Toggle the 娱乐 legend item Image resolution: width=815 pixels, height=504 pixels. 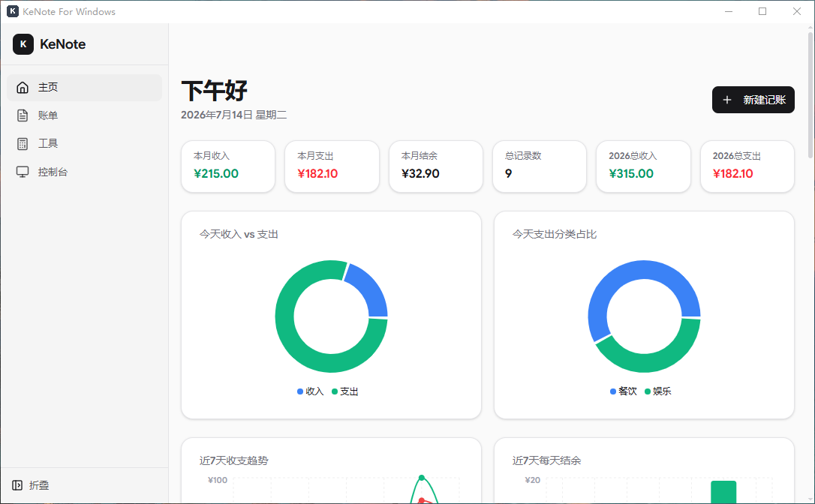658,391
